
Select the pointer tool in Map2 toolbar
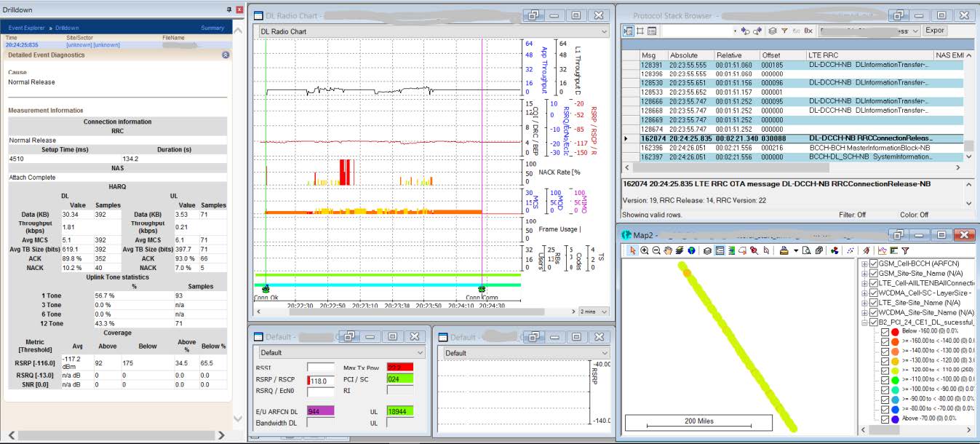coord(633,250)
